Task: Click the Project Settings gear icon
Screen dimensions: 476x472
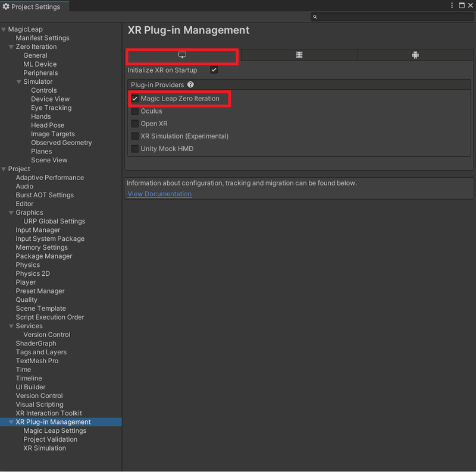Action: (x=6, y=7)
